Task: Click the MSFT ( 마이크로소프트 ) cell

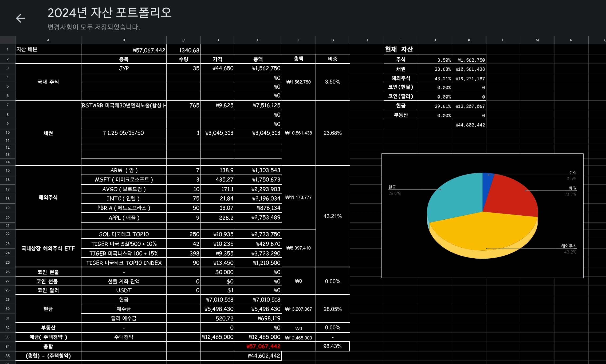Action: point(124,180)
